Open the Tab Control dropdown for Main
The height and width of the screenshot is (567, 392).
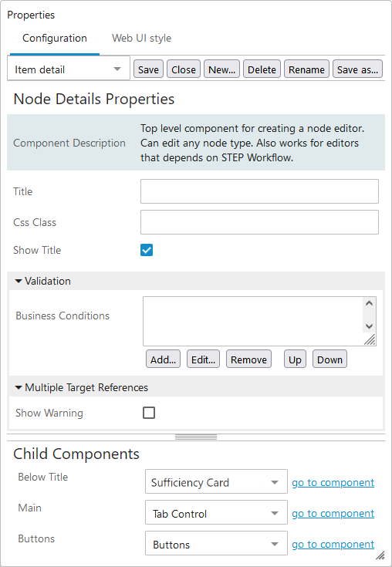click(216, 512)
